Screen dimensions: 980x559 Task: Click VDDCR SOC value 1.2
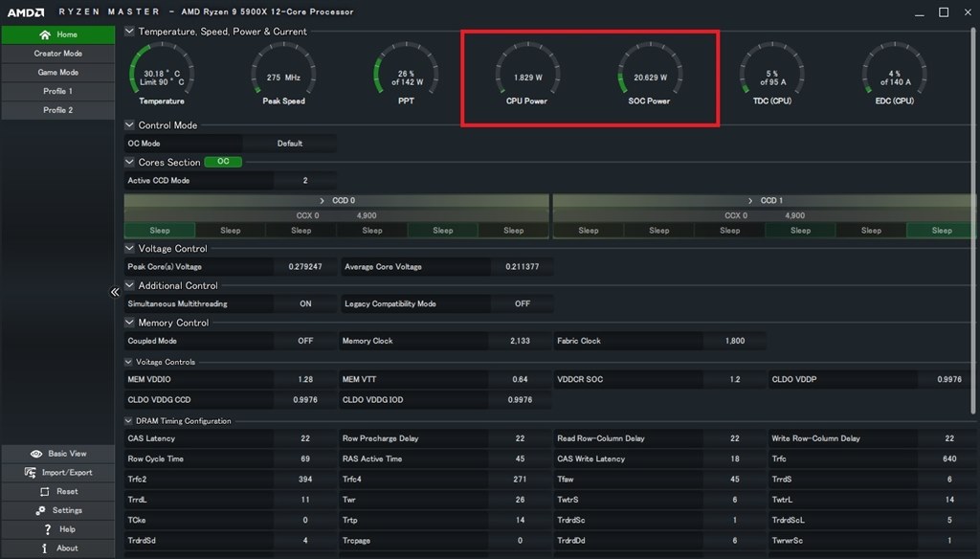tap(735, 380)
